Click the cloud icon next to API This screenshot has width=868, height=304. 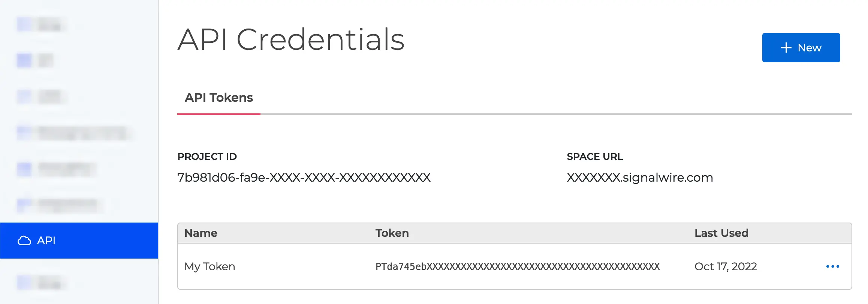(x=25, y=241)
